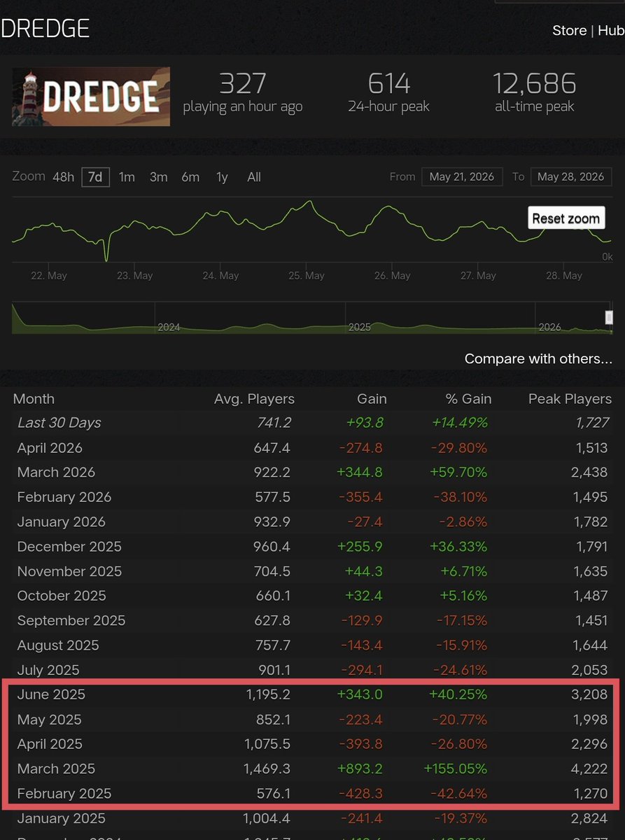Select the 6m zoom range
Screen dimensions: 625x840
pos(190,177)
